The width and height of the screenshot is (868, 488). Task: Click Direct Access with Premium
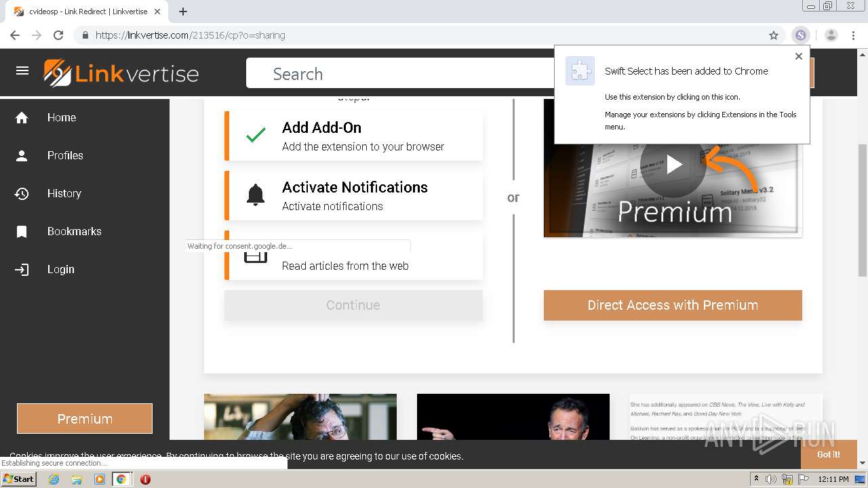[x=673, y=305]
